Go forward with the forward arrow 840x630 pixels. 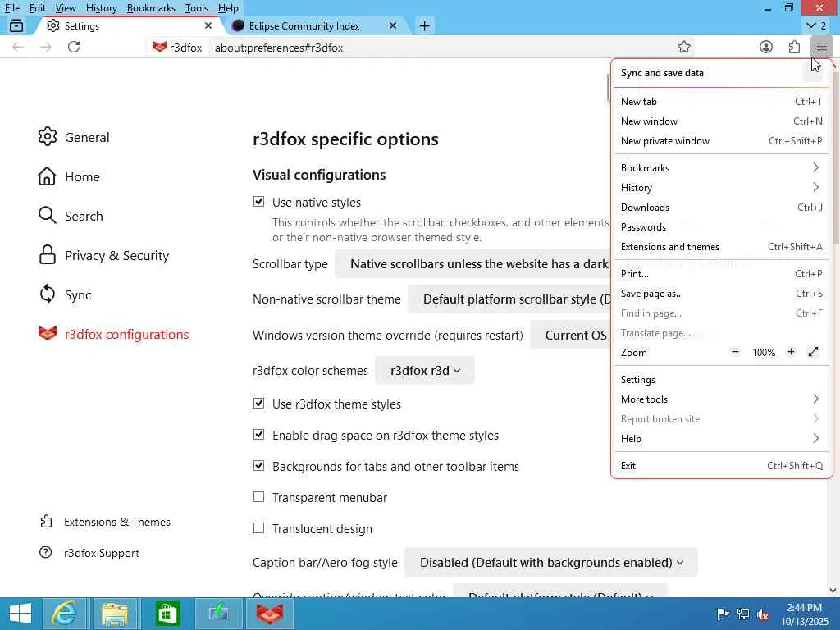46,47
